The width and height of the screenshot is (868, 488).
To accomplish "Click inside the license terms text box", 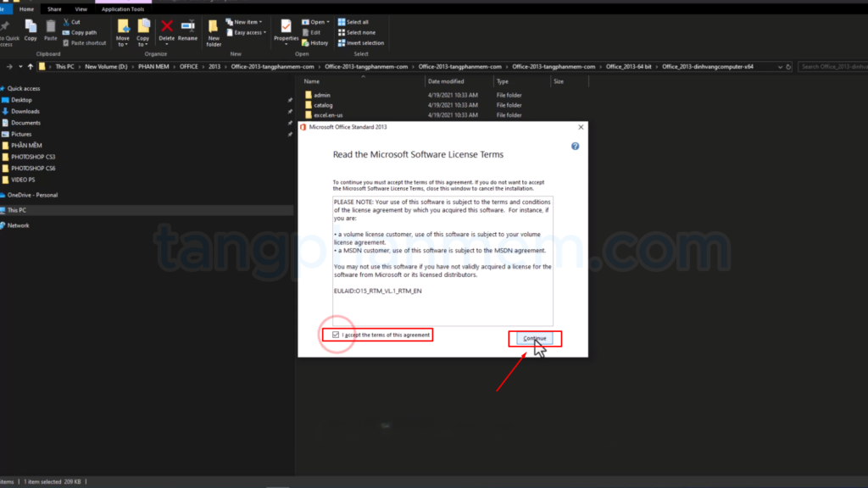I will 442,261.
